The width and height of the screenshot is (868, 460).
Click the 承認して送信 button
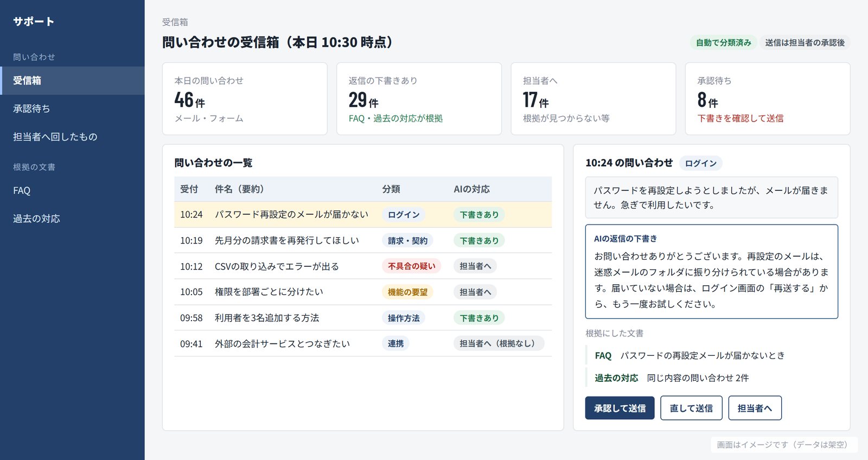click(x=620, y=408)
